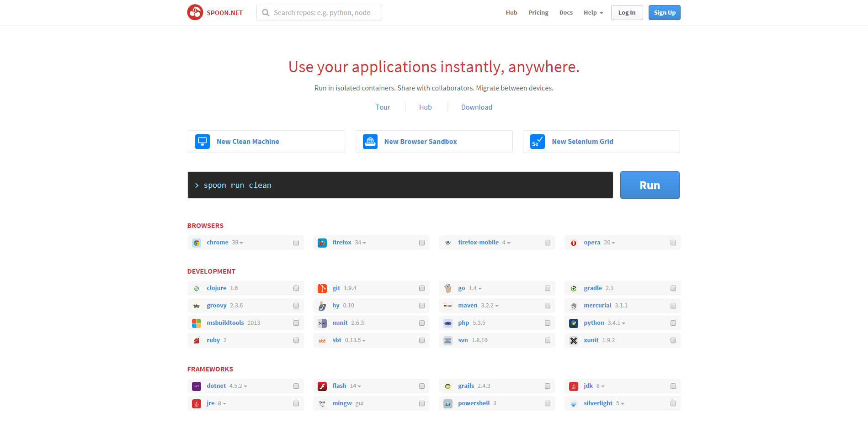Click the firefox-mobile icon
The image size is (868, 423).
(x=448, y=243)
